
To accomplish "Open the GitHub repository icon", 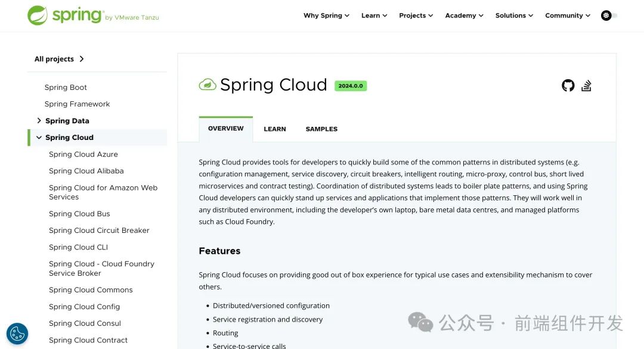I will pyautogui.click(x=568, y=85).
